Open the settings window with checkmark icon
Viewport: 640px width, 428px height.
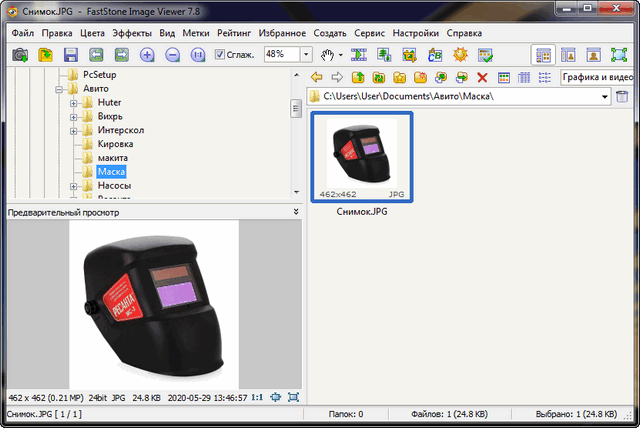[486, 55]
